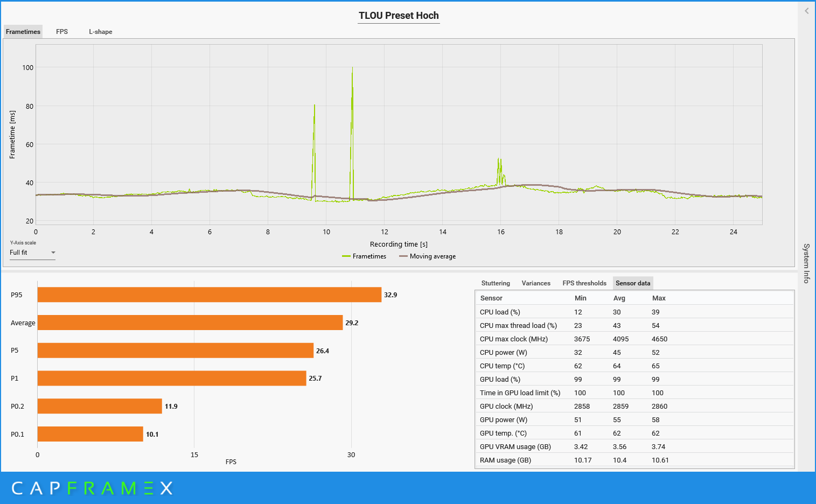Click the Average FPS bar
This screenshot has height=504, width=816.
tap(190, 323)
